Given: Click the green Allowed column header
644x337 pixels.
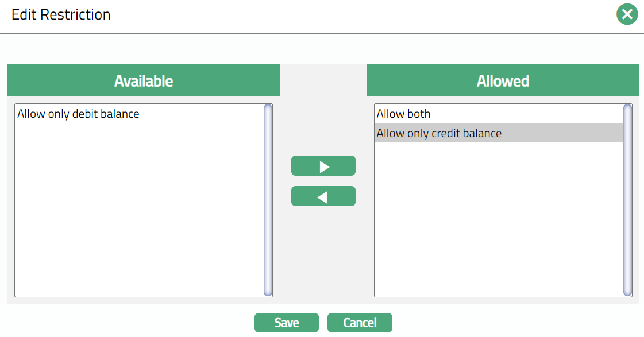Looking at the screenshot, I should [503, 80].
